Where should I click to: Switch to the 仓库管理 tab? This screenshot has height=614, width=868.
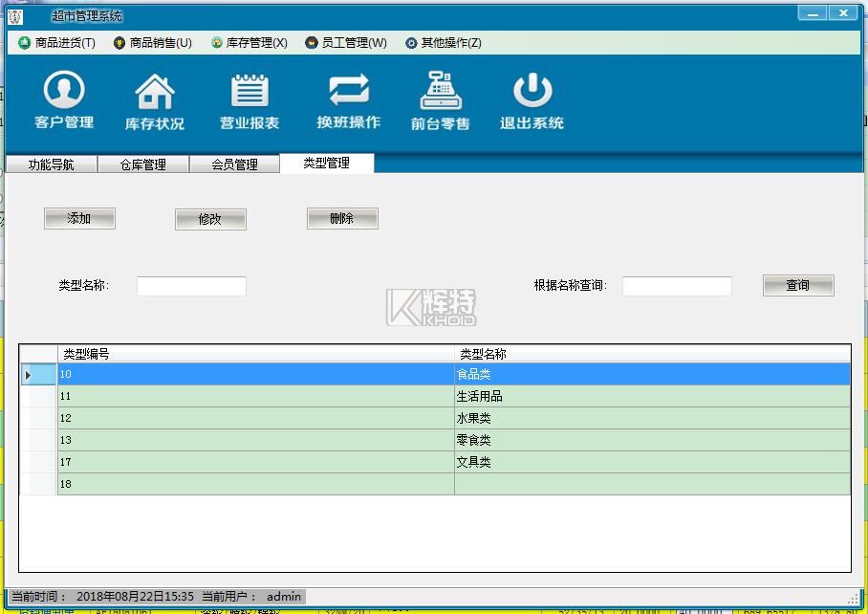pos(143,164)
